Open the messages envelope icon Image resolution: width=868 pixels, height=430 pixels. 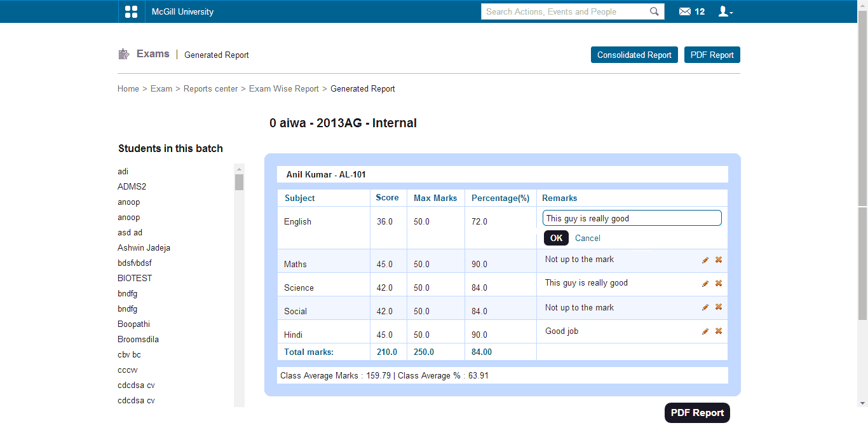[x=685, y=11]
